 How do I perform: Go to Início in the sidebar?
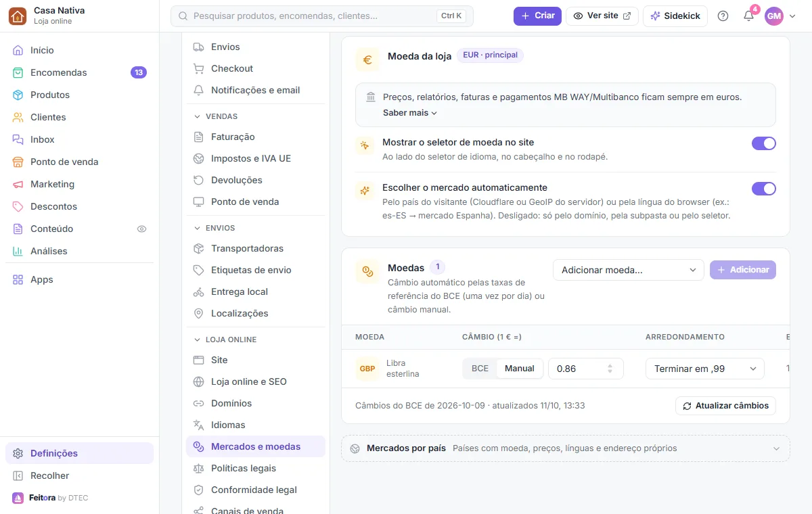point(80,50)
